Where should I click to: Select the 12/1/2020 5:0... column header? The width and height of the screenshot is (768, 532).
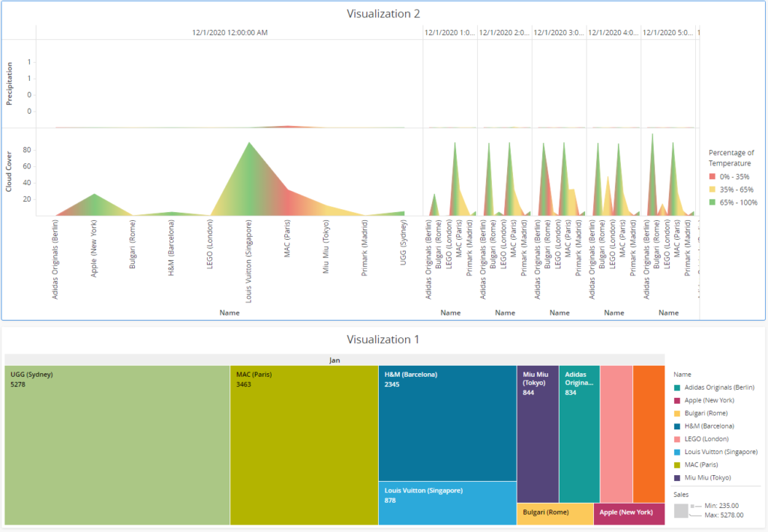point(668,33)
